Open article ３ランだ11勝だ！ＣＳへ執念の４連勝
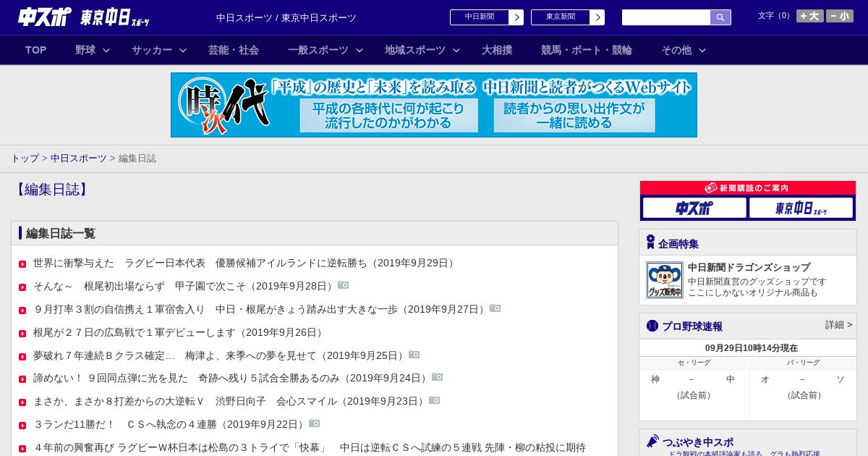 [x=170, y=425]
